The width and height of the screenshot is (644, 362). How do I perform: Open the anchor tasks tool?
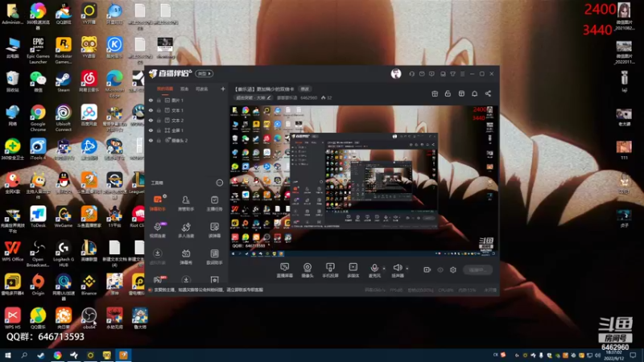(214, 204)
